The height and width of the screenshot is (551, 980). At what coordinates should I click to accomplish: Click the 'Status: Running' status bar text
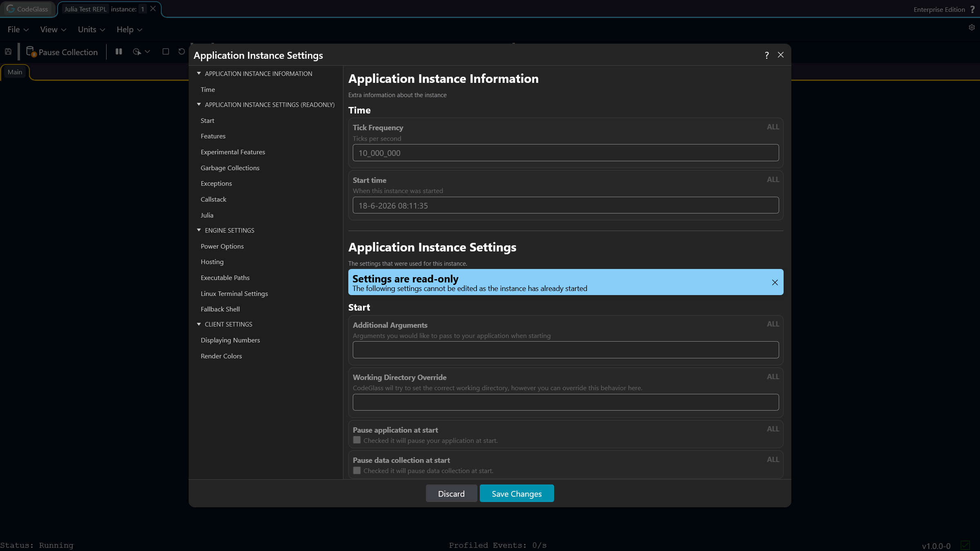click(37, 545)
